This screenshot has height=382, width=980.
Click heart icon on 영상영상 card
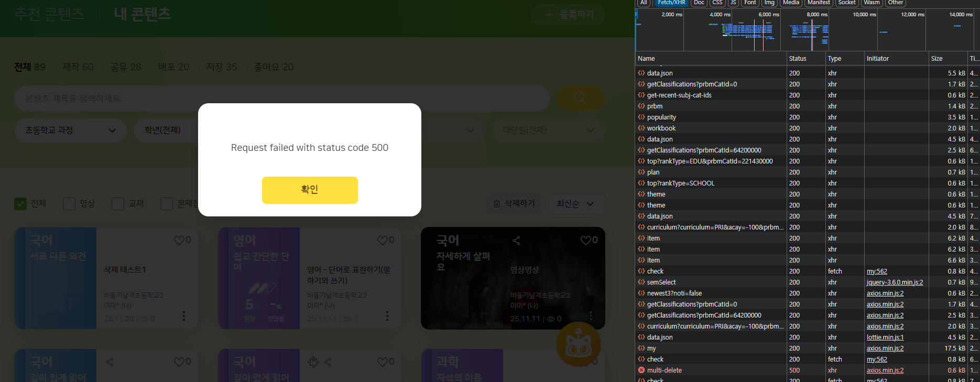click(x=586, y=240)
